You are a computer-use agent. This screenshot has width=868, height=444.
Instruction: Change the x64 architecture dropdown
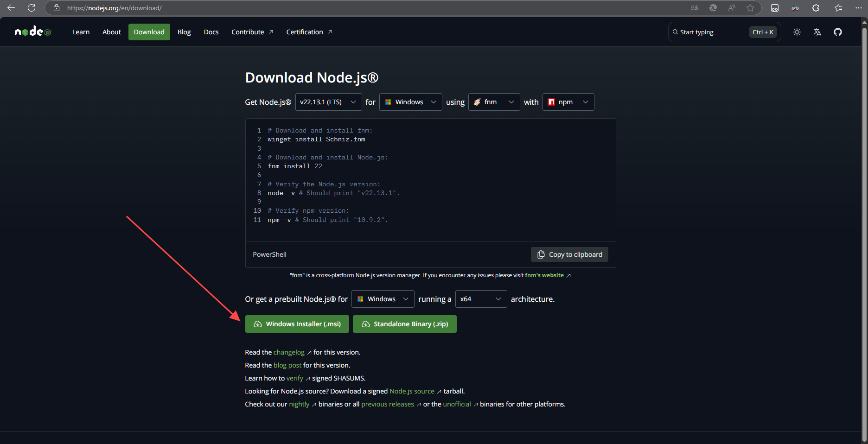point(481,299)
